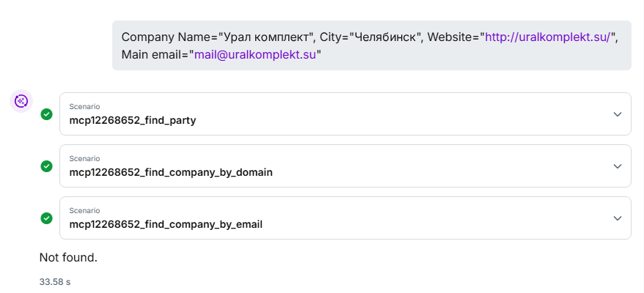Click green checkmark beside find_company_by_email
This screenshot has height=293, width=644.
46,218
